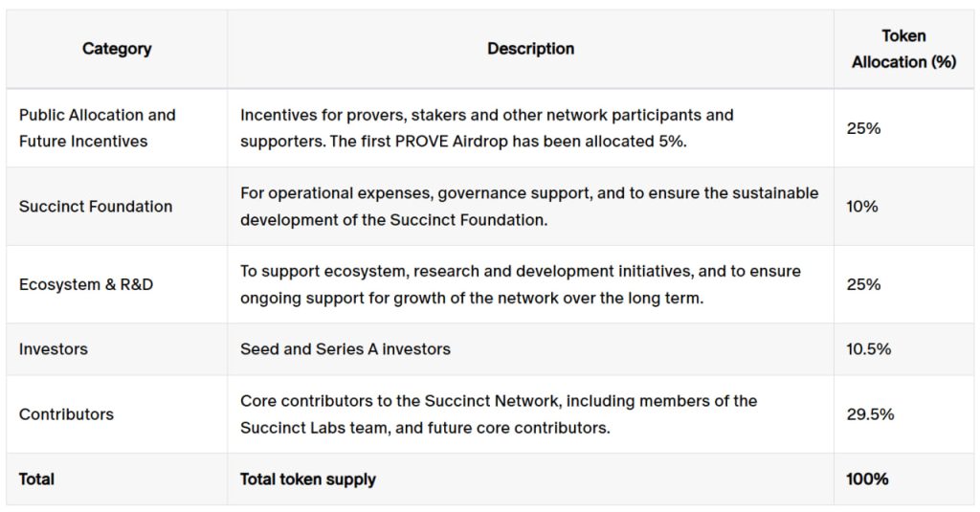Click the 25% value for Ecosystem & R&D
This screenshot has width=980, height=512.
pos(863,284)
